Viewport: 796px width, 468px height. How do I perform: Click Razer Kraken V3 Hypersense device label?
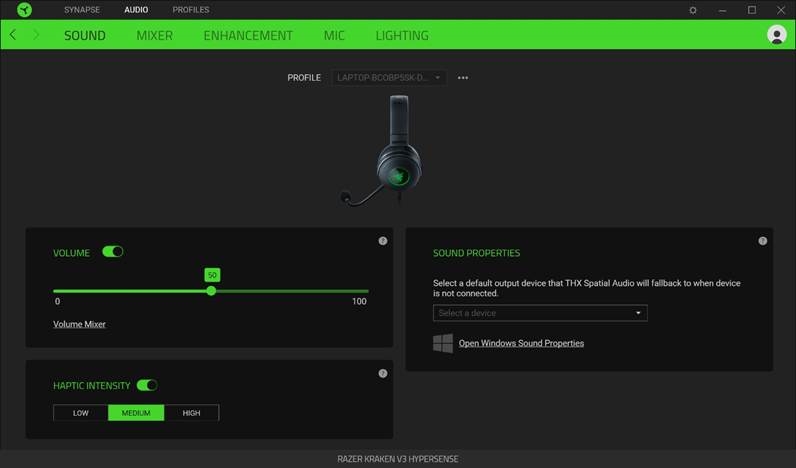397,459
